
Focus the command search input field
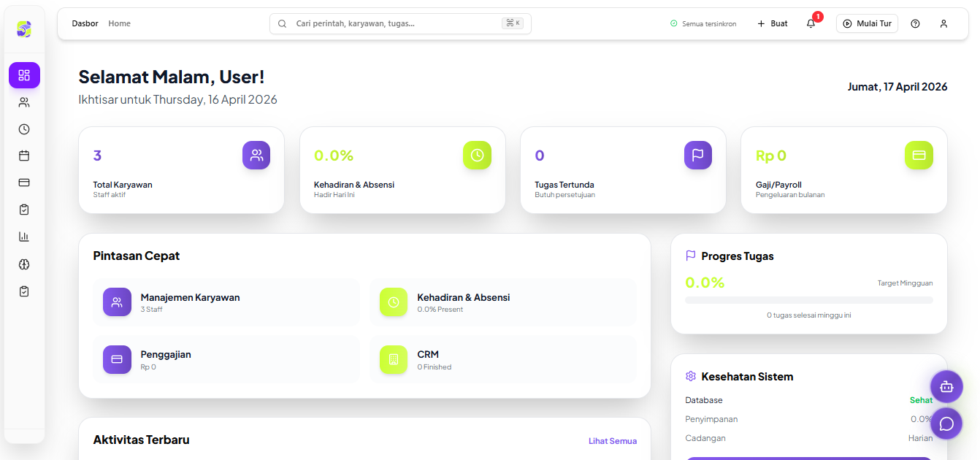(394, 23)
